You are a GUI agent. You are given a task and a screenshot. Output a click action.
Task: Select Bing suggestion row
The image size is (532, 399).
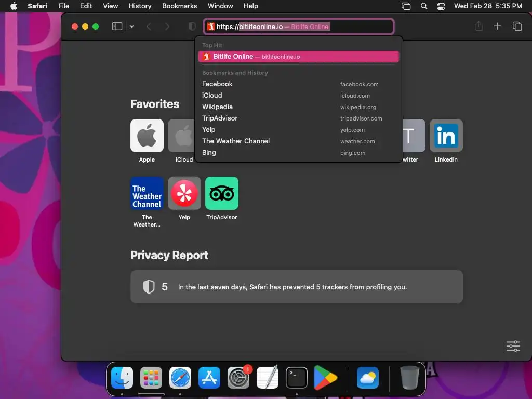299,153
